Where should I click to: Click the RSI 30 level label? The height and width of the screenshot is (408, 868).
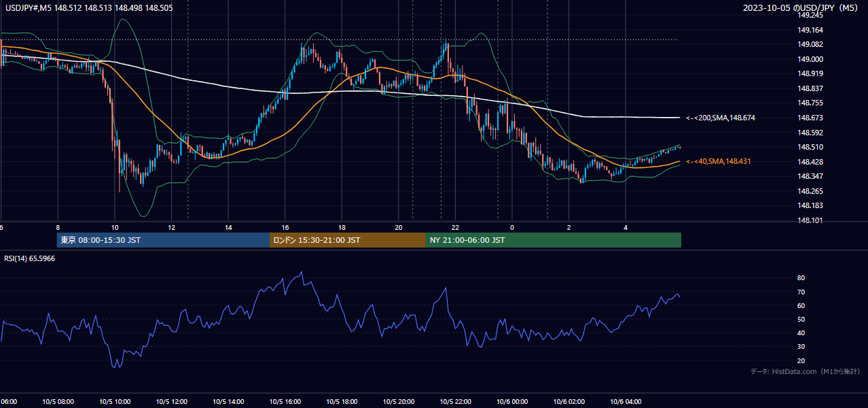801,347
